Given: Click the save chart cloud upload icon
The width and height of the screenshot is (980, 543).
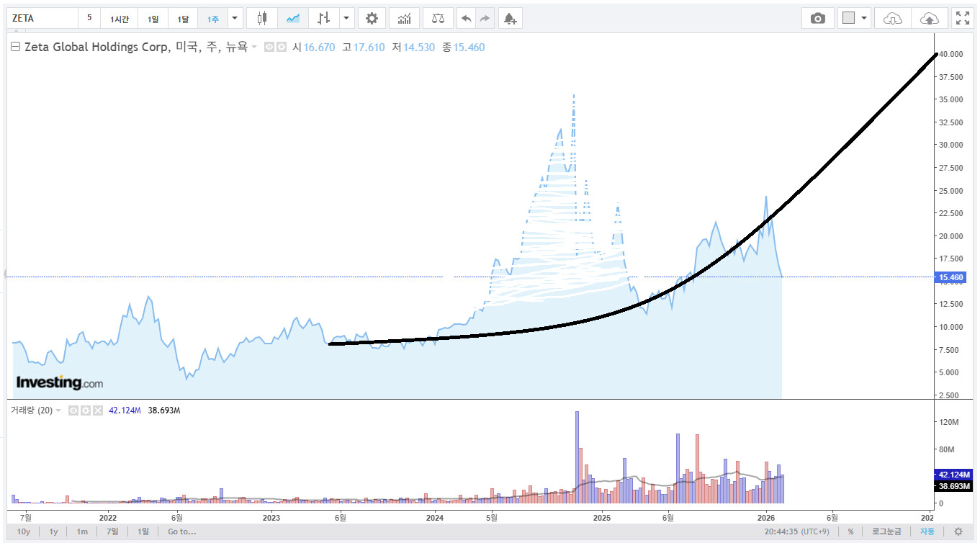Looking at the screenshot, I should pos(930,18).
